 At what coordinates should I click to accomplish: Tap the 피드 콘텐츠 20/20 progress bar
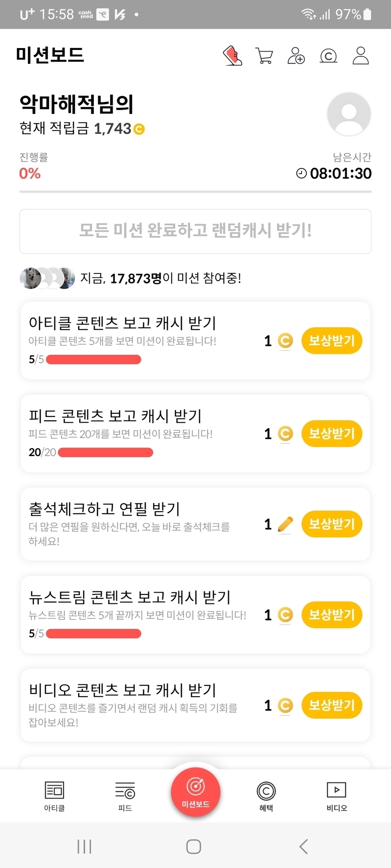[106, 452]
